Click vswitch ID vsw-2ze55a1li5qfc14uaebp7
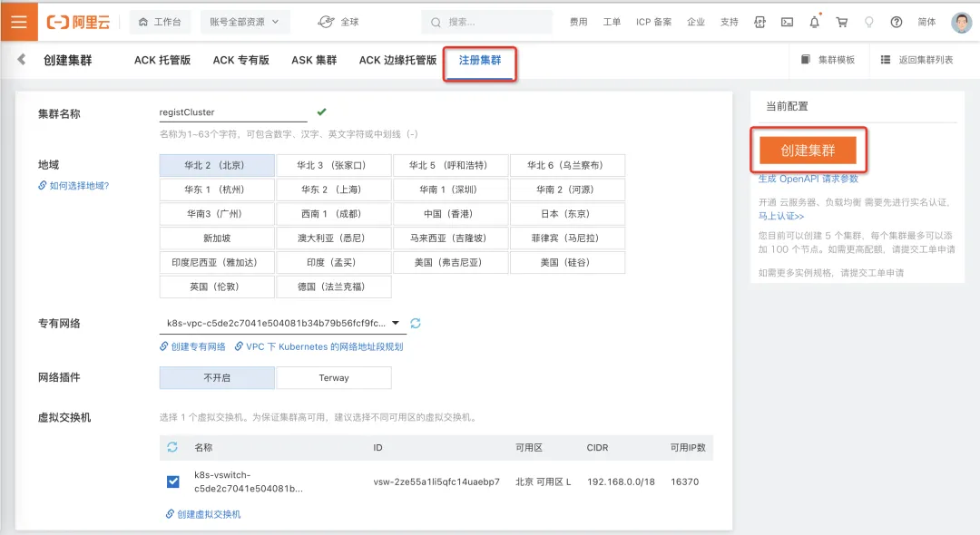980x535 pixels. click(436, 481)
